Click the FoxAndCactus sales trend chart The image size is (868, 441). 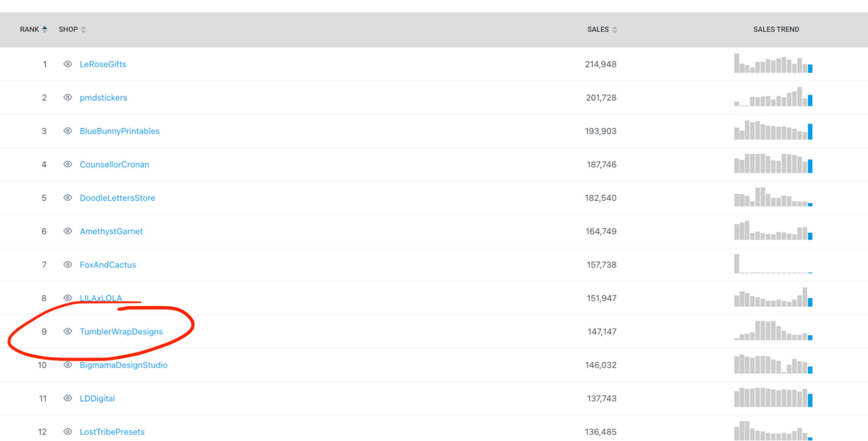pos(773,264)
